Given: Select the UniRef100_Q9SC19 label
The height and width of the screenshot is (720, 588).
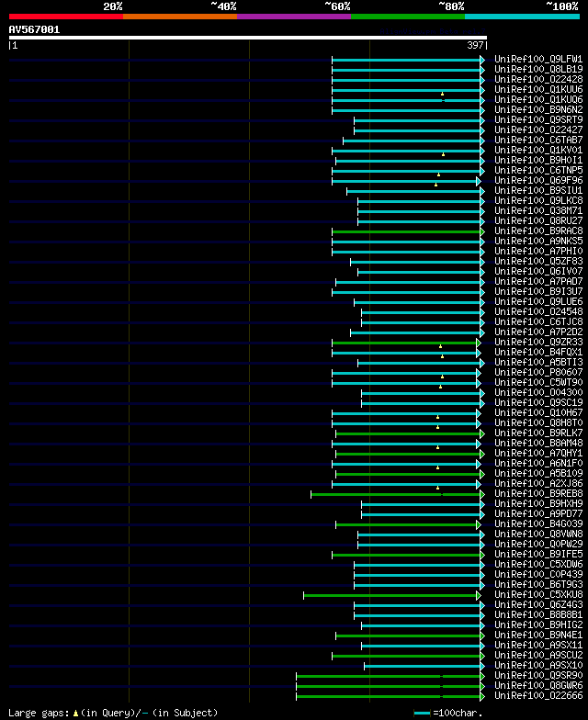Looking at the screenshot, I should [538, 402].
